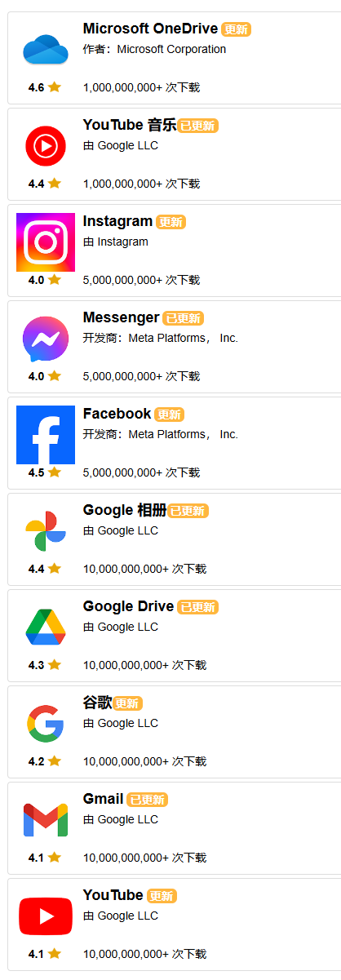This screenshot has width=341, height=980.
Task: Click the 4.5 star rating under Facebook
Action: point(44,472)
